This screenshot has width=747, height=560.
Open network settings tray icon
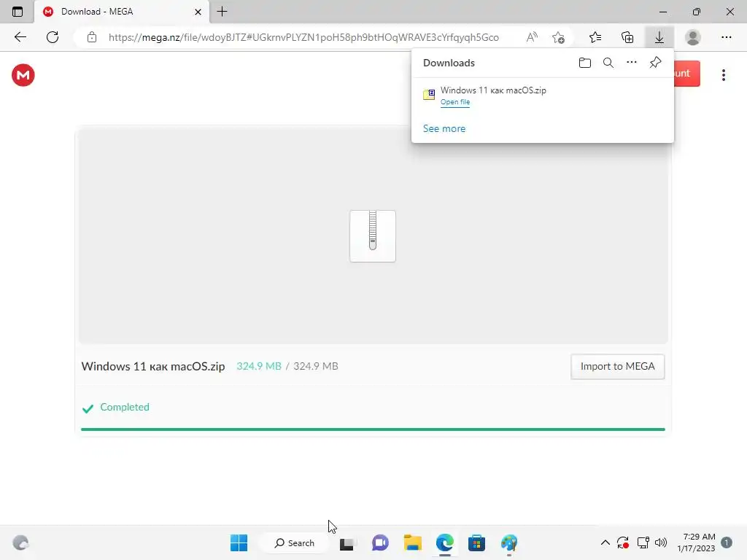(x=643, y=542)
